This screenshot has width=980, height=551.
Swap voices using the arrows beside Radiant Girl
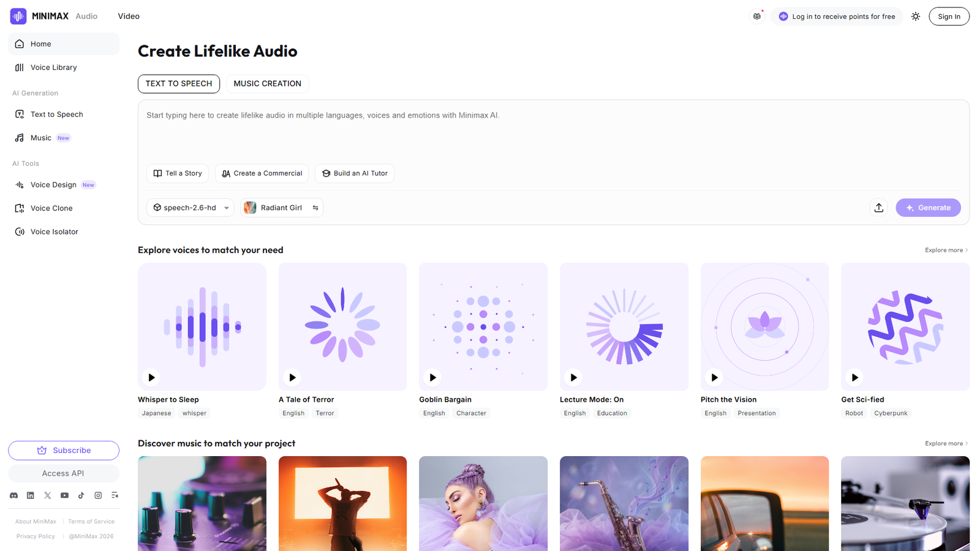coord(315,208)
